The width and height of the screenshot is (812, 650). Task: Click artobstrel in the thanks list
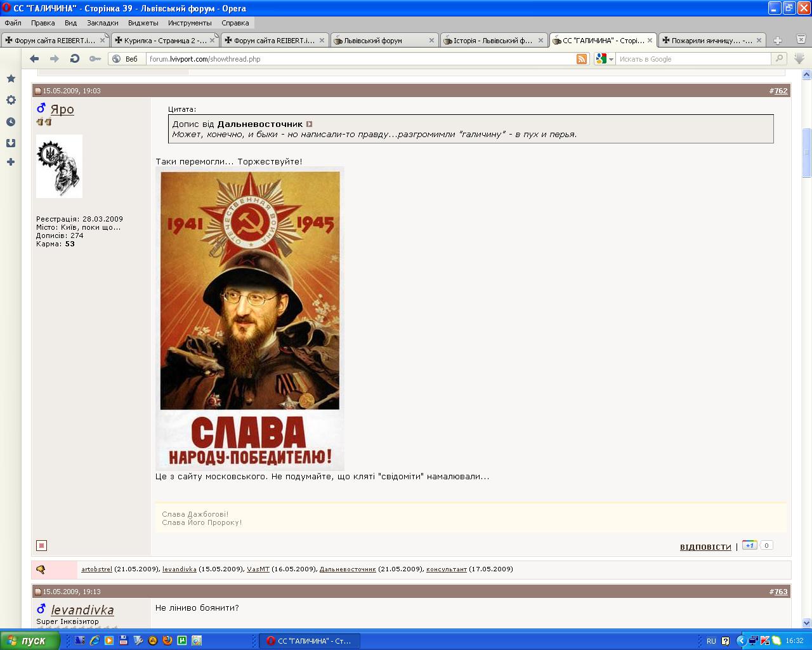pyautogui.click(x=96, y=569)
